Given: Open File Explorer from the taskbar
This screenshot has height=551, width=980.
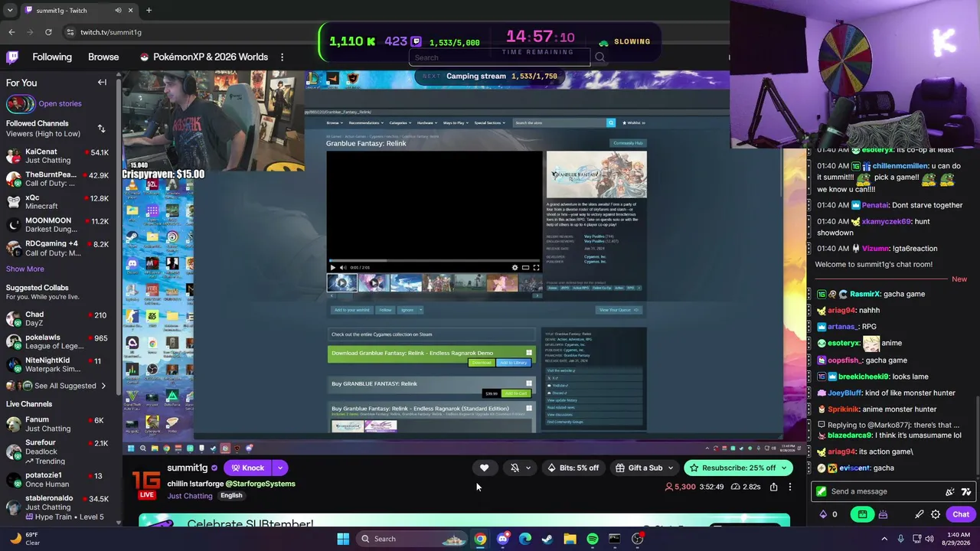Looking at the screenshot, I should click(570, 539).
